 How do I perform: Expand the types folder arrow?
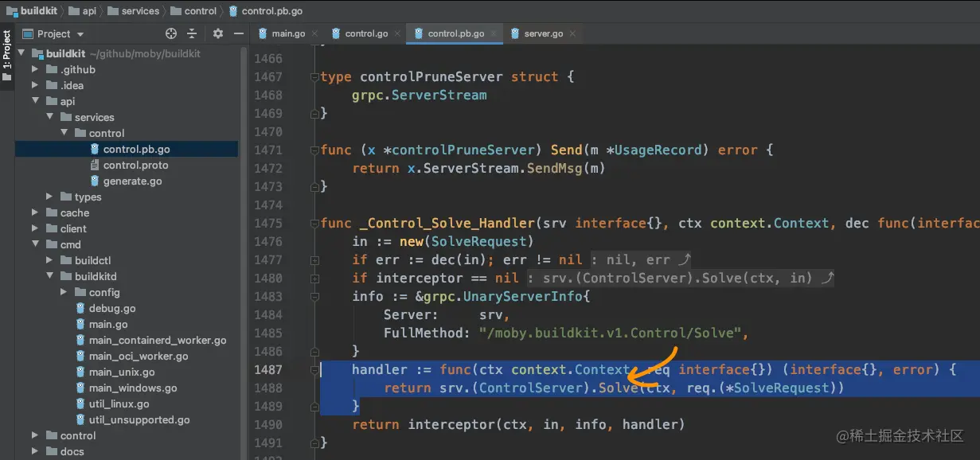49,197
